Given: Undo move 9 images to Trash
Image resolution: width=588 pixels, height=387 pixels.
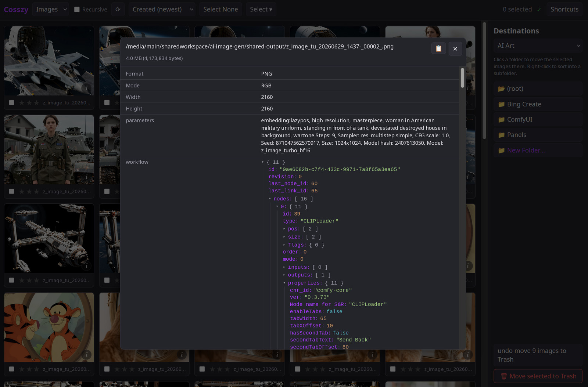Looking at the screenshot, I should tap(538, 355).
